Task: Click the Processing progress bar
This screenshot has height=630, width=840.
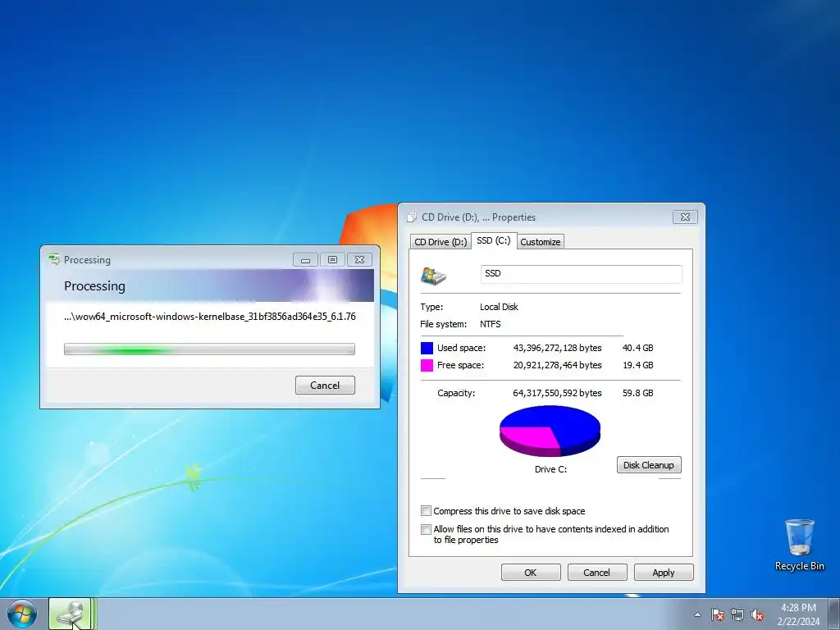Action: (x=209, y=349)
